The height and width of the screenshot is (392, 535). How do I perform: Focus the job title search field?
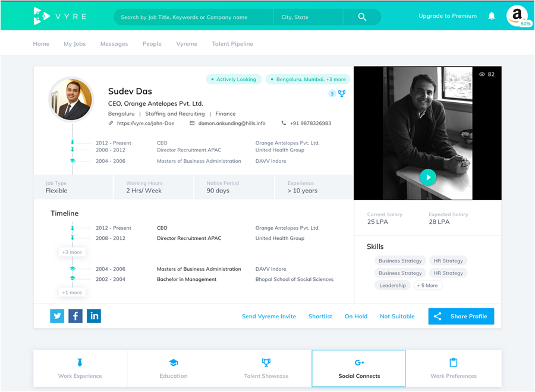coord(193,17)
